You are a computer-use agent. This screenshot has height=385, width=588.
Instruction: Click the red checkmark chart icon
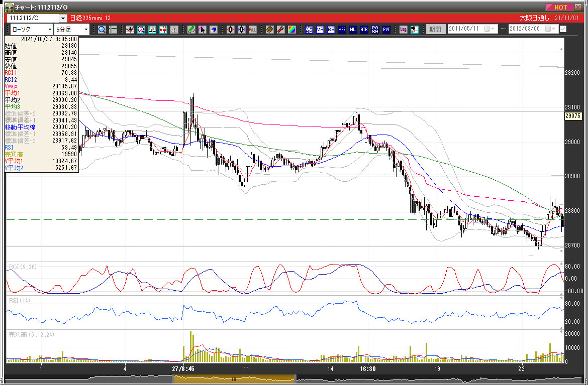click(x=130, y=29)
